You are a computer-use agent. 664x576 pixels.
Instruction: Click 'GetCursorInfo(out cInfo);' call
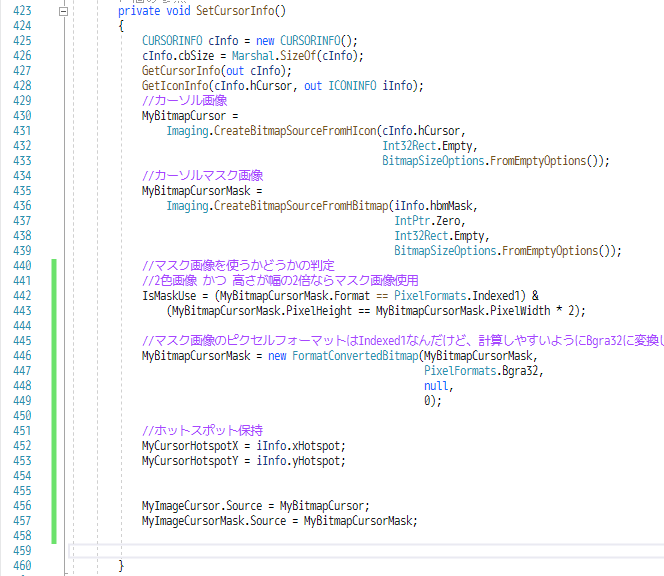217,71
